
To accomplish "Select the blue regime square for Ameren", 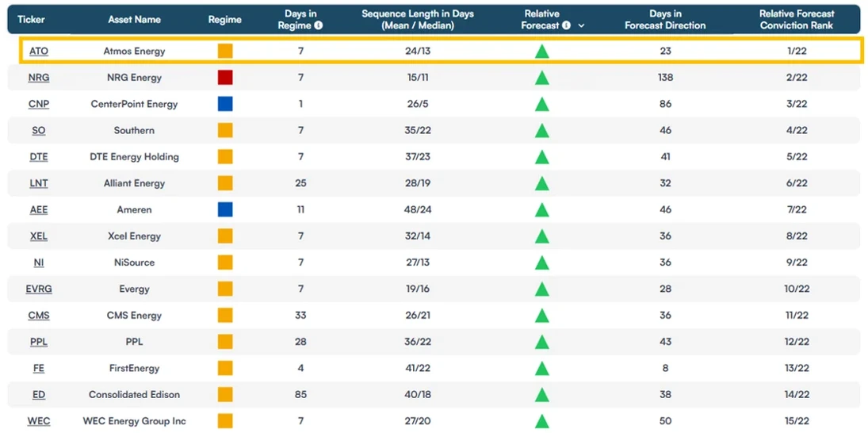I will [x=225, y=210].
